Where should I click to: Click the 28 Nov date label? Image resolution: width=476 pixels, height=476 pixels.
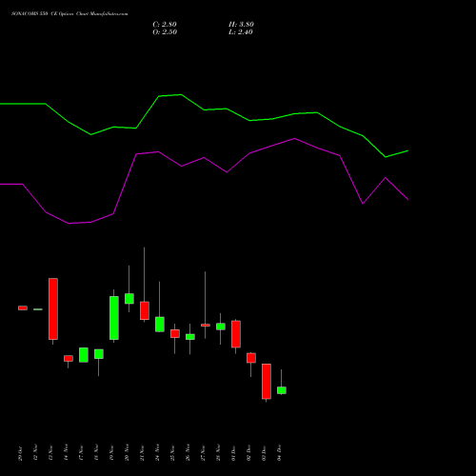218,452
